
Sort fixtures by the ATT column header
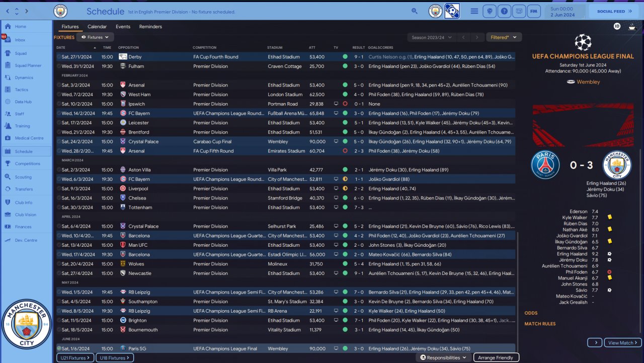pyautogui.click(x=312, y=48)
